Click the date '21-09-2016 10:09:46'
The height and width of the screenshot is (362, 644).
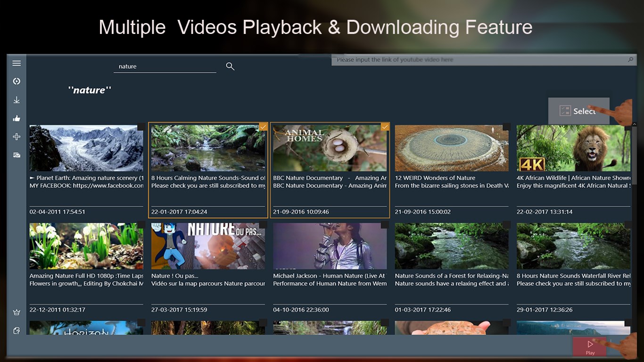tap(301, 212)
